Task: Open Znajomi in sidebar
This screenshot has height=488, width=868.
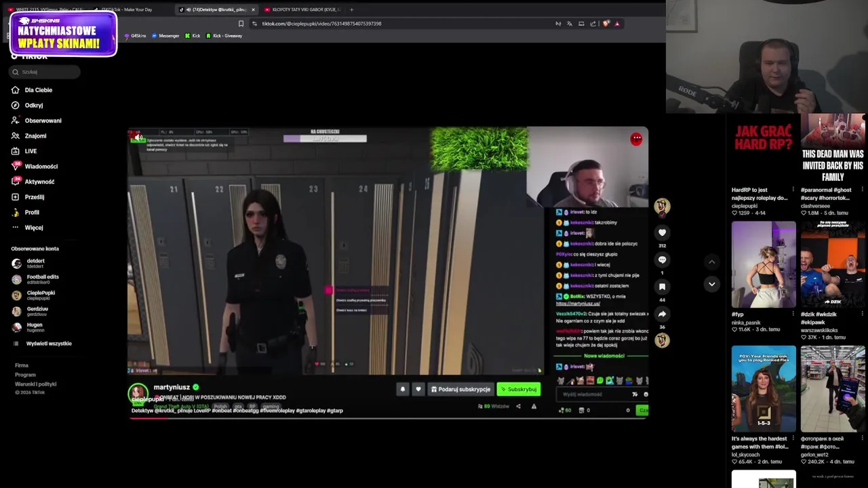Action: pyautogui.click(x=29, y=136)
